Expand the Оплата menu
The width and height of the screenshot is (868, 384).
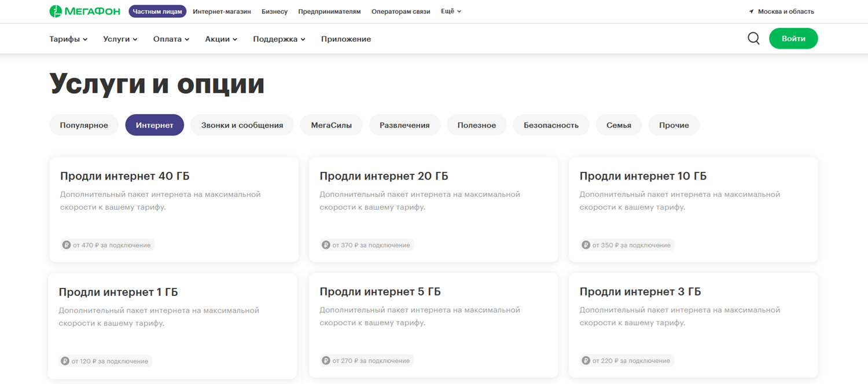click(x=171, y=39)
